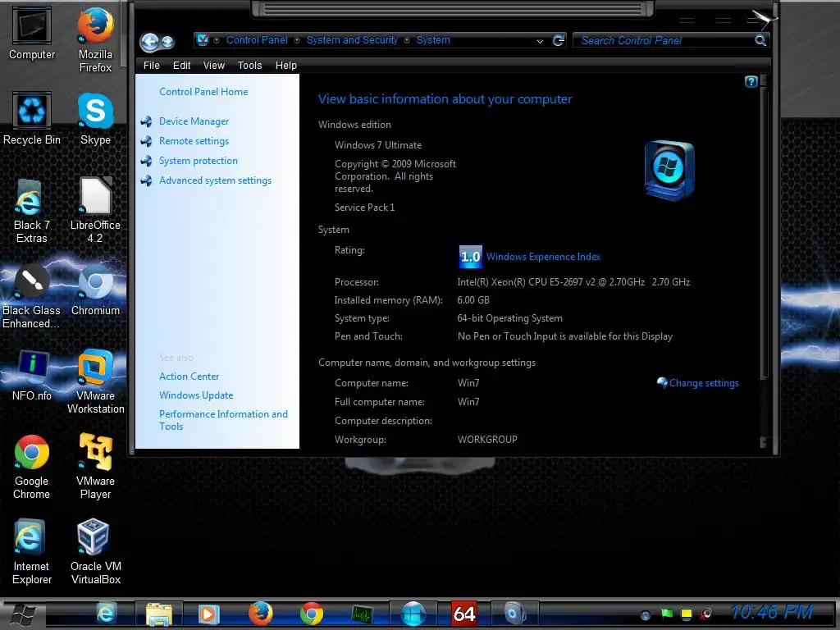Click the 1.0 rating badge
840x630 pixels.
click(470, 257)
